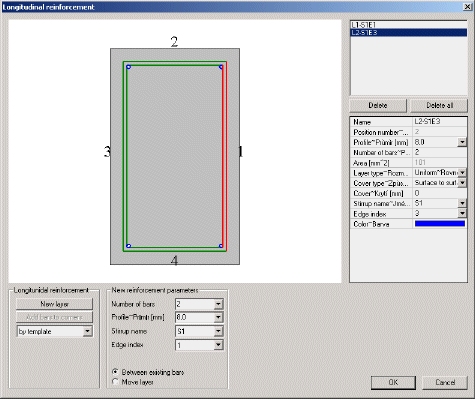
Task: Open the new reinforcement Profile combo box
Action: pyautogui.click(x=218, y=317)
